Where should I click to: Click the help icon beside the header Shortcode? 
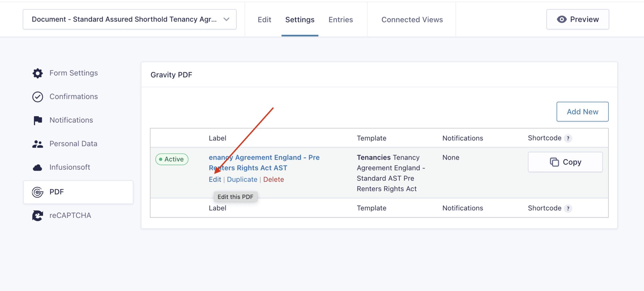tap(568, 138)
